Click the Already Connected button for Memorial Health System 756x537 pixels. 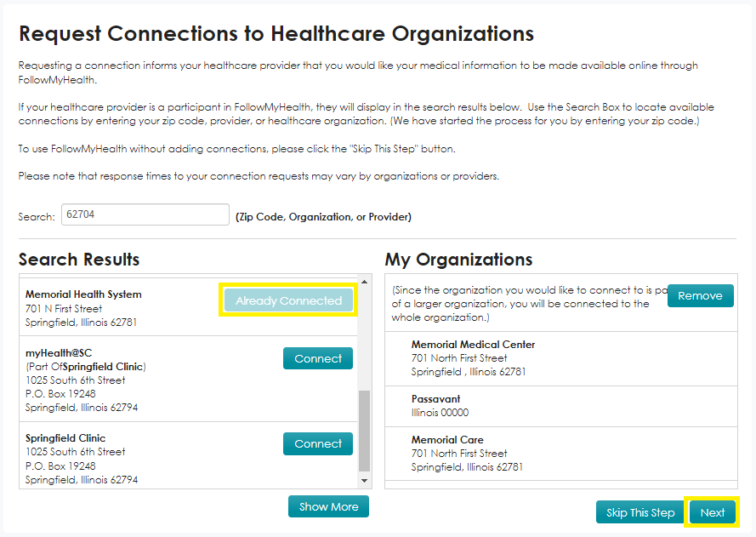pyautogui.click(x=287, y=300)
